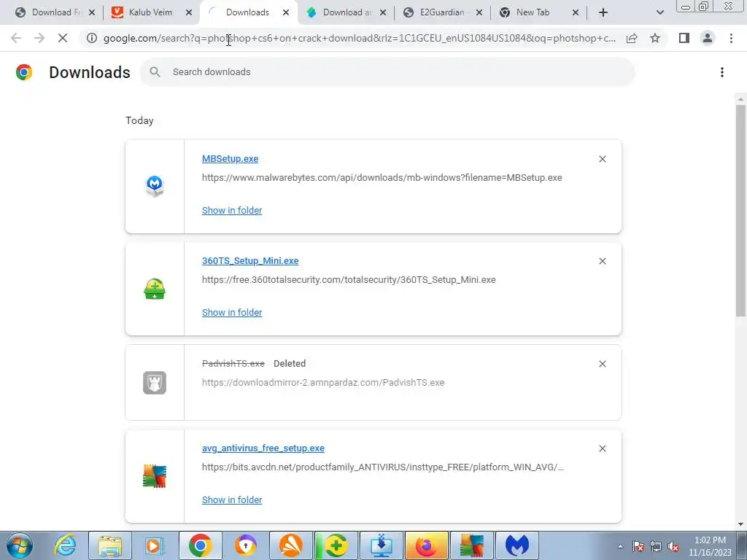Open the Windows Start menu

[x=19, y=545]
